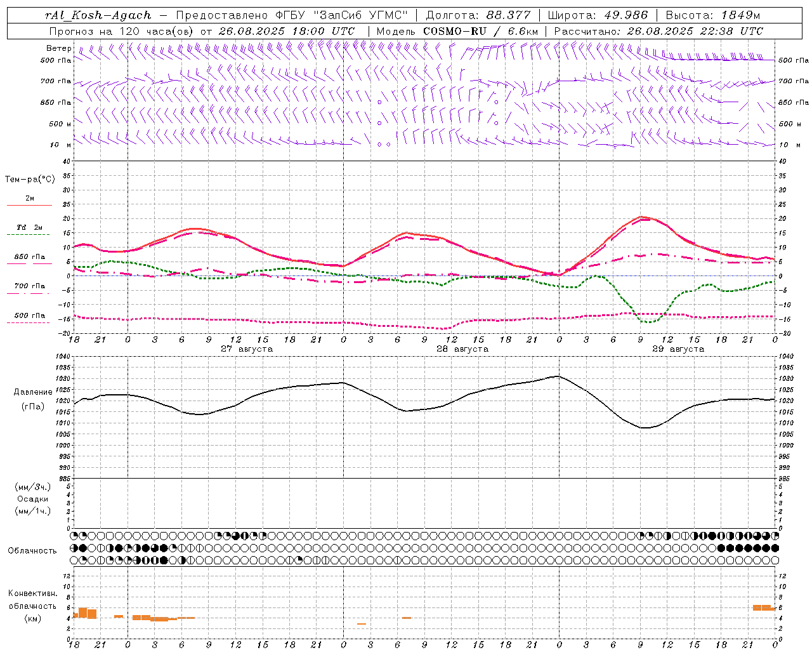Click the 29 августа date label
The height and width of the screenshot is (650, 812).
pos(678,349)
